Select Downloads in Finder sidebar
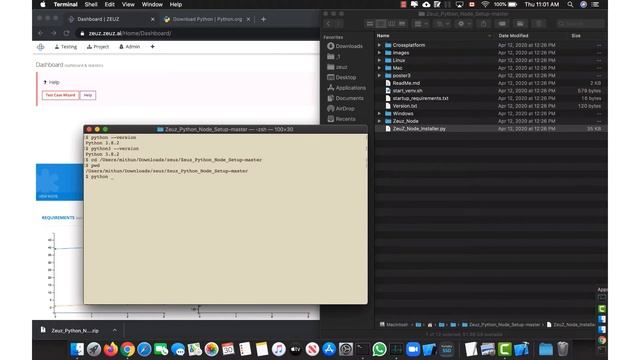The image size is (640, 360). point(344,46)
